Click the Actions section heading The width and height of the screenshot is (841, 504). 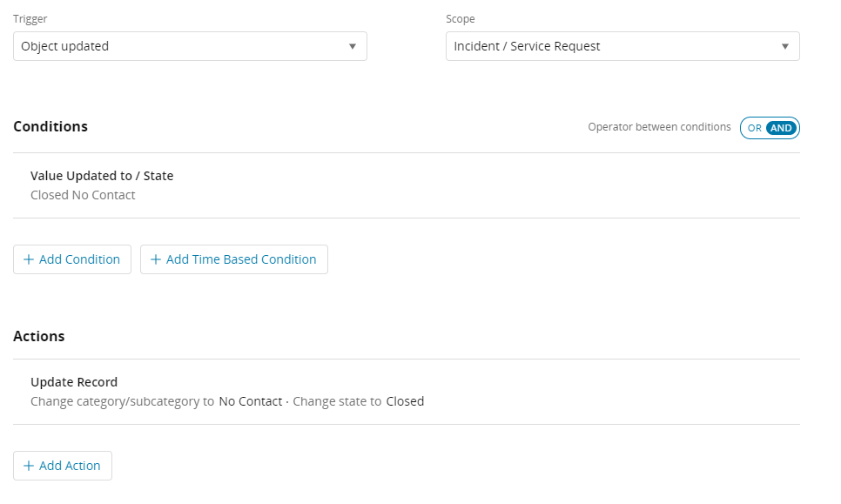[x=38, y=336]
